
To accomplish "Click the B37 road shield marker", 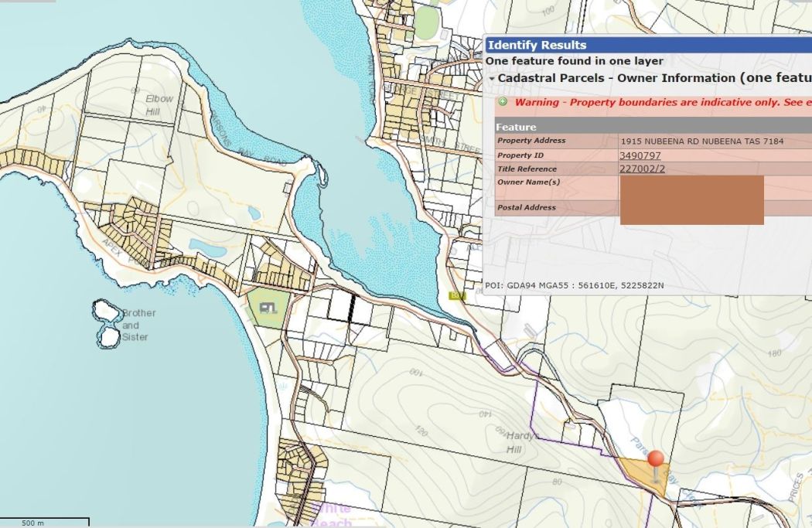I will (456, 295).
